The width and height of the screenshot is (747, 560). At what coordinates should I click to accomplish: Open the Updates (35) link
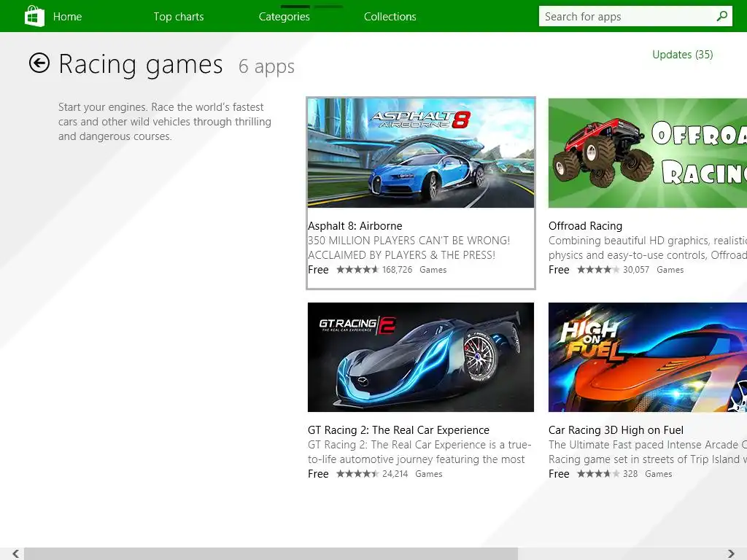click(682, 55)
